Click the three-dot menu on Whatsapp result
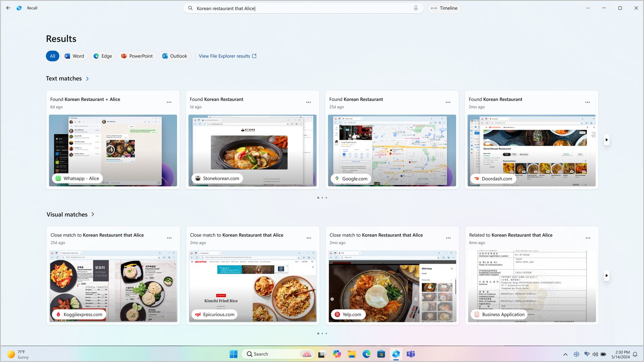 (169, 102)
